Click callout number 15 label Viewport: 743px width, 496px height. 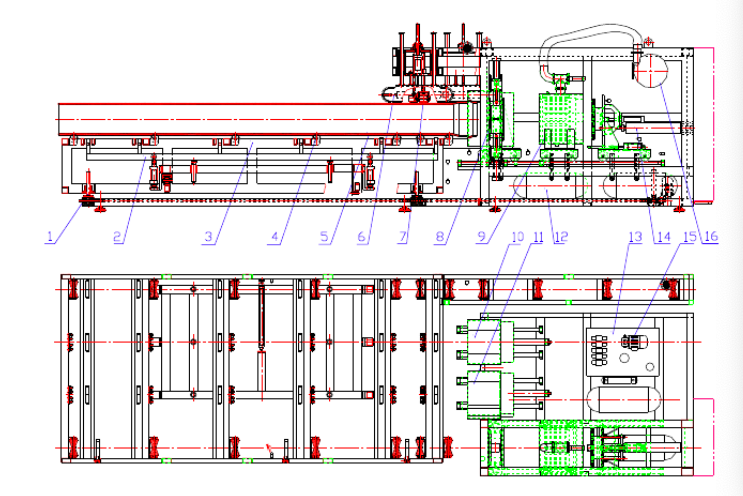[686, 237]
